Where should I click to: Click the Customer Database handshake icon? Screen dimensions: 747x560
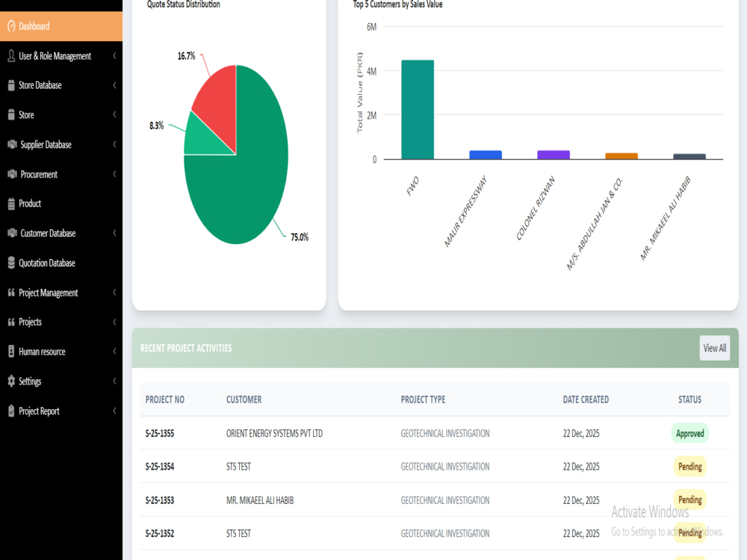pyautogui.click(x=12, y=233)
